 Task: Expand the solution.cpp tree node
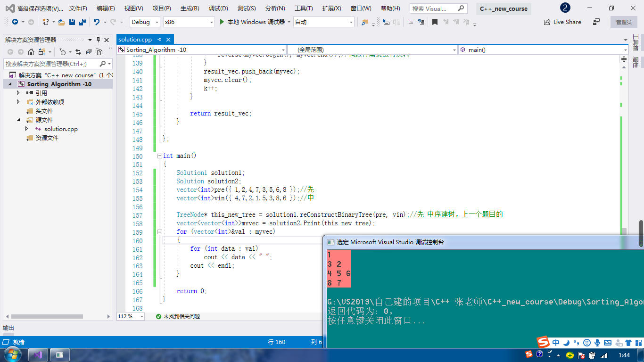coord(27,129)
